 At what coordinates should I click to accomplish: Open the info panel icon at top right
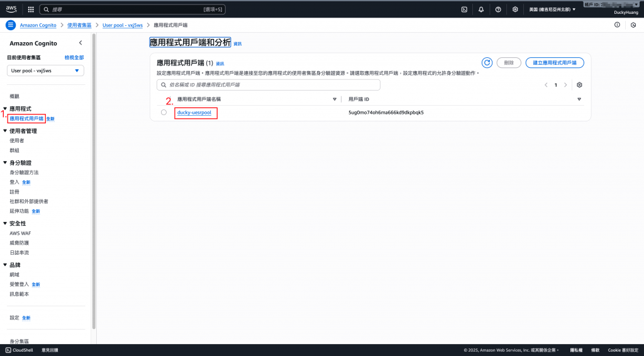617,25
